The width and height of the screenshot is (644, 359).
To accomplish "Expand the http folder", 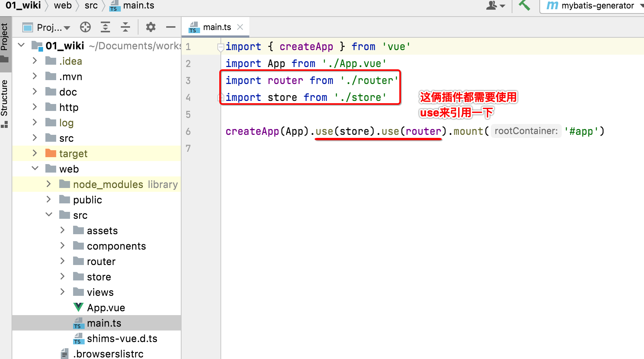I will pyautogui.click(x=35, y=107).
